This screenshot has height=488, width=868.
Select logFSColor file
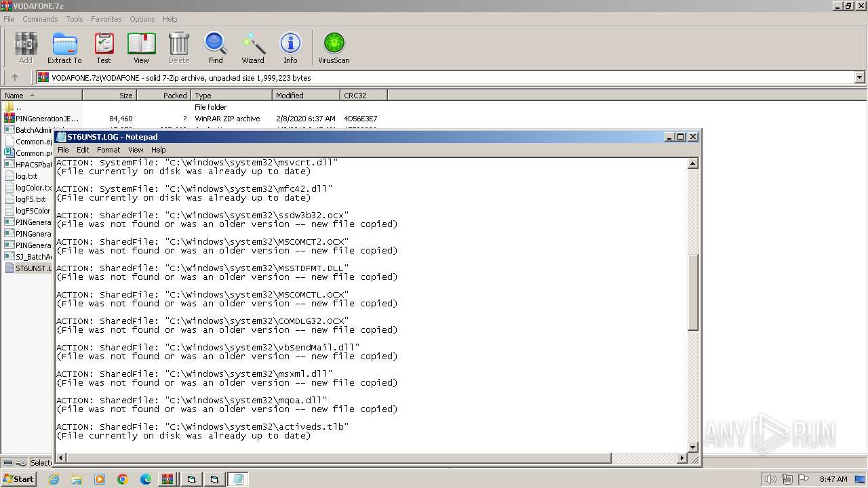coord(28,211)
